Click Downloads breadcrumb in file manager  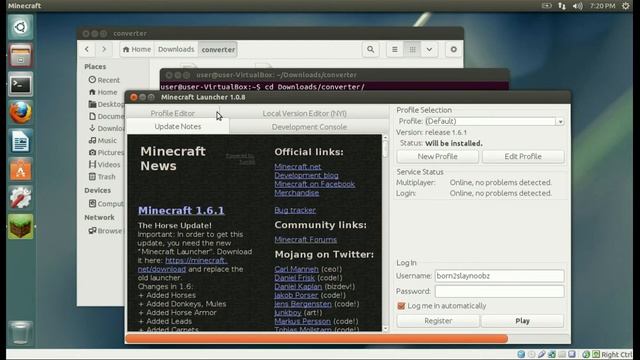(176, 49)
